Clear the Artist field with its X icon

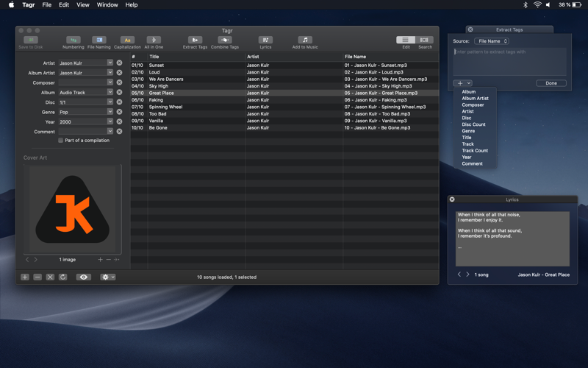point(119,63)
